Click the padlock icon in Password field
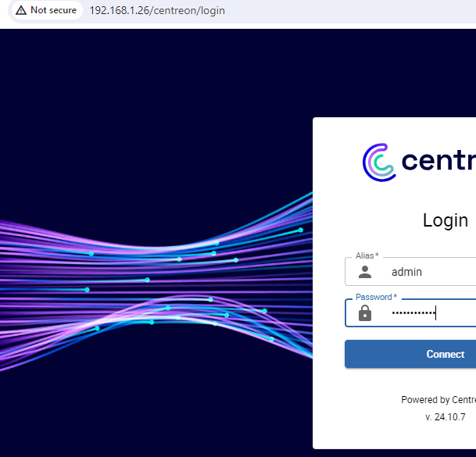The width and height of the screenshot is (476, 457). (x=365, y=312)
